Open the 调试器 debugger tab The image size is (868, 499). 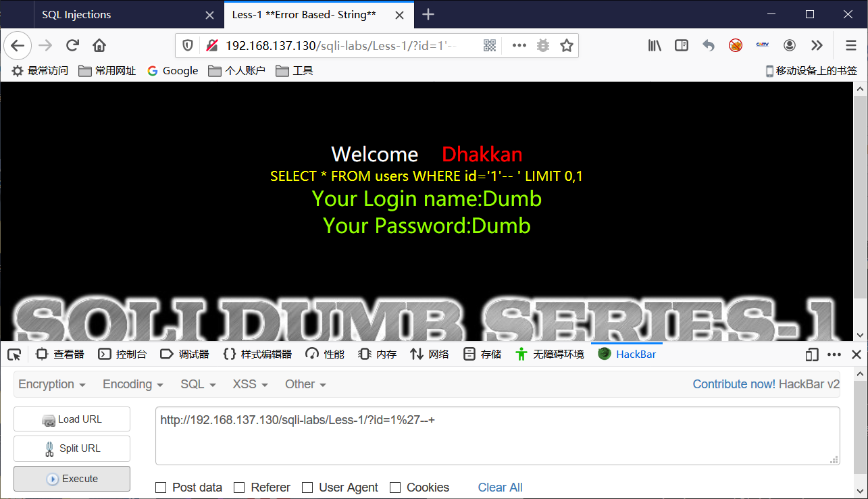coord(185,354)
